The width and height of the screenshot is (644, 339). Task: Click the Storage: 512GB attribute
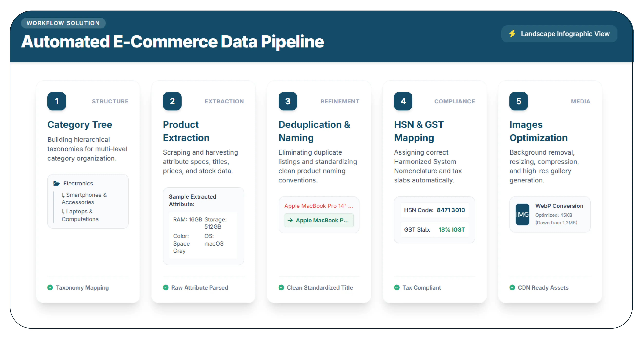coord(215,223)
